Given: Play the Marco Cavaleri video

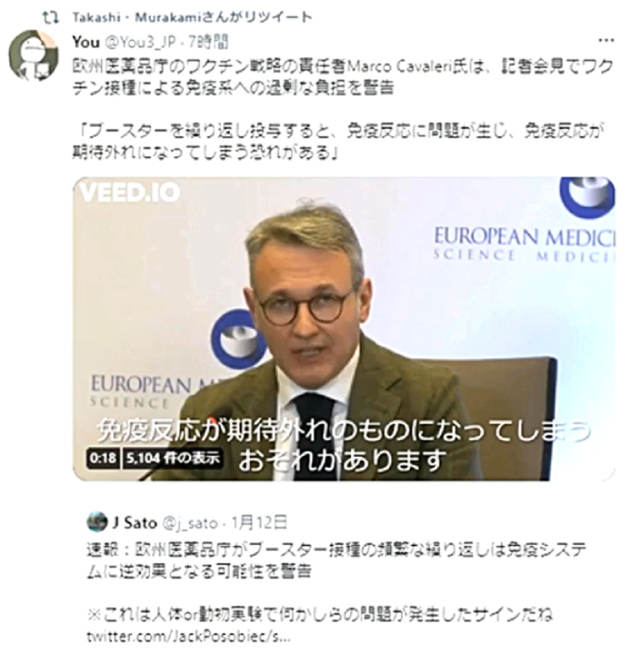Looking at the screenshot, I should point(344,328).
